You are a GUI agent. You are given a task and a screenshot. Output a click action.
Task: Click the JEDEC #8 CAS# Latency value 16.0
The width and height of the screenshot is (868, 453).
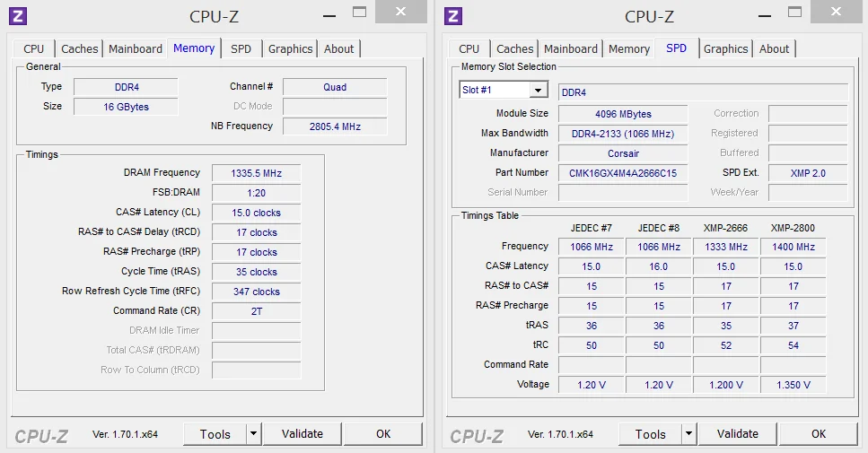(x=658, y=266)
